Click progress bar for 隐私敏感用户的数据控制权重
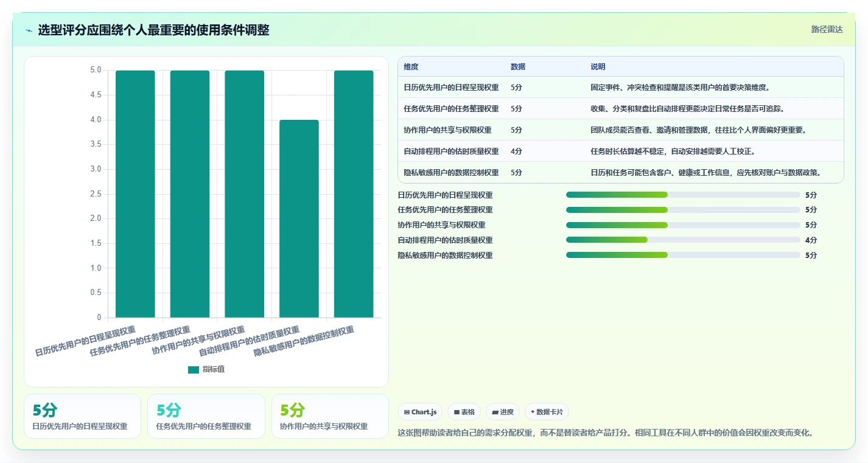This screenshot has height=463, width=868. (683, 256)
